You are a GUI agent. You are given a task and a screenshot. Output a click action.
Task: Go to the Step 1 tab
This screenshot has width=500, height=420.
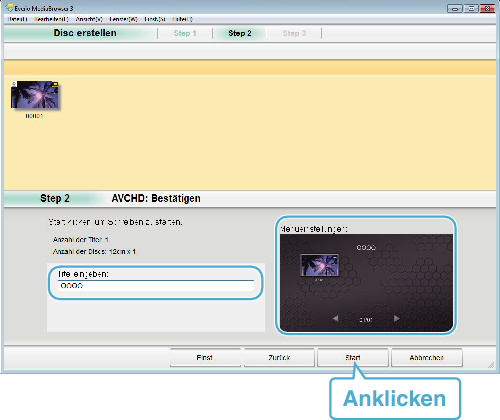[x=185, y=33]
